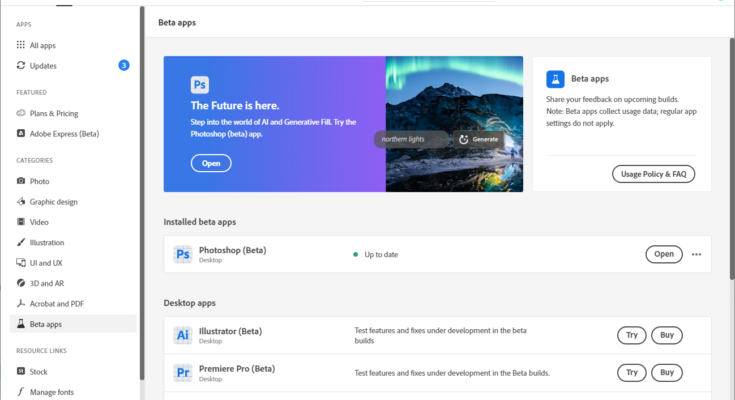
Task: Click the Photoshop (Beta) app name
Action: pos(232,250)
